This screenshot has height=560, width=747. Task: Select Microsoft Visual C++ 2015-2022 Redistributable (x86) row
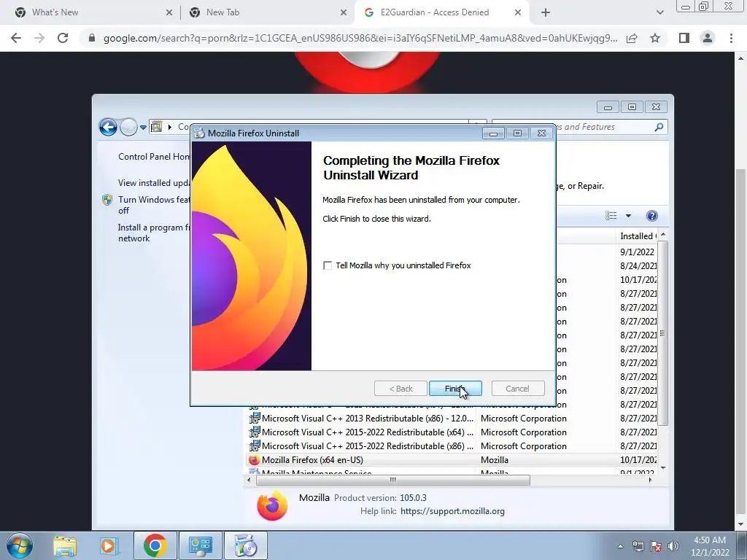tap(452, 446)
